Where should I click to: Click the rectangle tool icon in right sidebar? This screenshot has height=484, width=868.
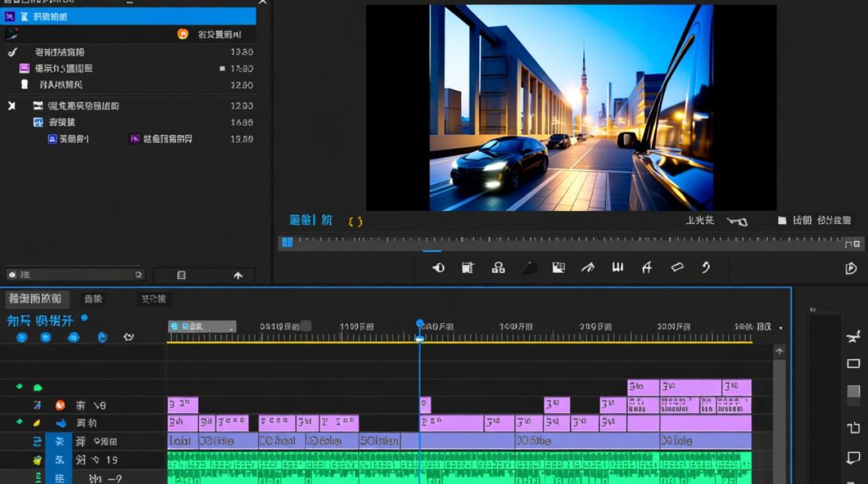pyautogui.click(x=853, y=364)
